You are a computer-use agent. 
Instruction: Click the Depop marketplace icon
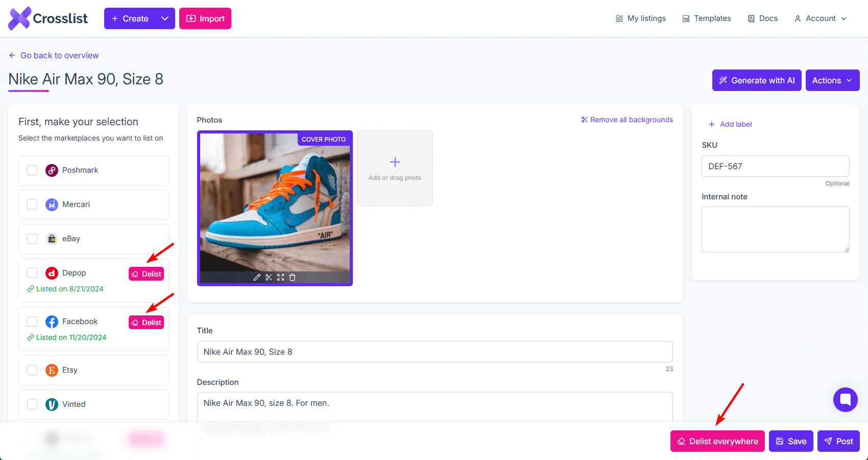(52, 273)
